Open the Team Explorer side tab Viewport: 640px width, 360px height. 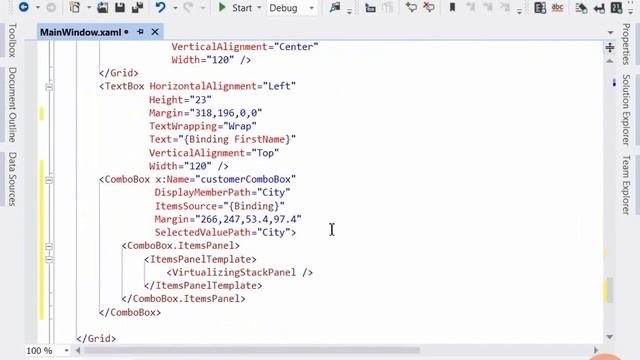tap(626, 184)
